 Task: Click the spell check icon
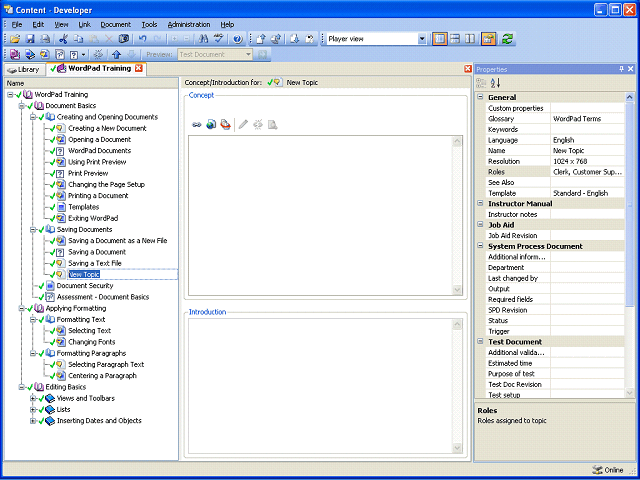219,39
